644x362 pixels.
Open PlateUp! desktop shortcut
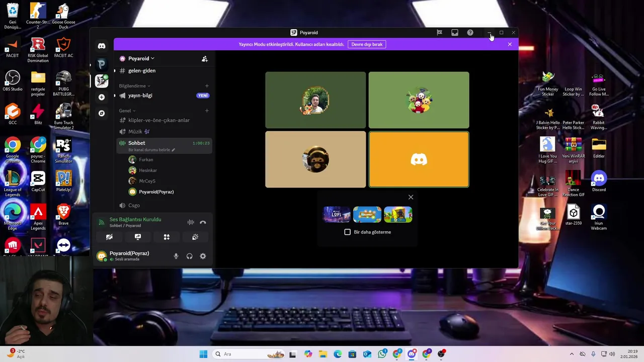63,182
